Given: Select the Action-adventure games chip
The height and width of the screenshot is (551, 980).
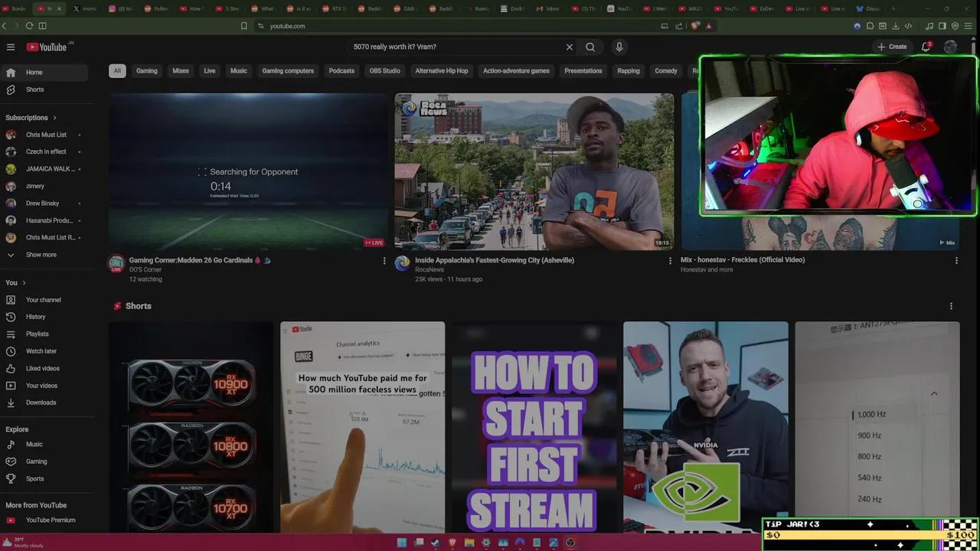Looking at the screenshot, I should pyautogui.click(x=516, y=71).
